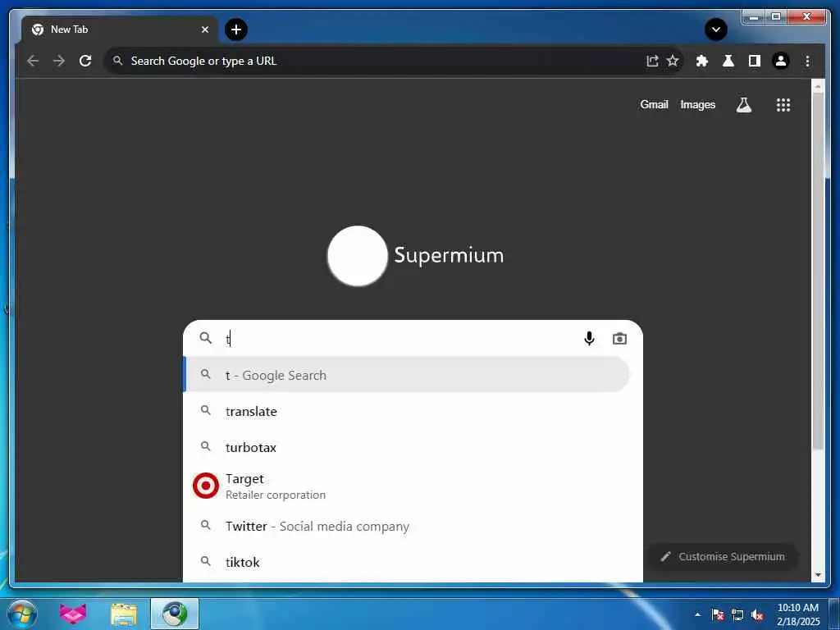Image resolution: width=840 pixels, height=630 pixels.
Task: Open the profile avatar menu
Action: point(781,61)
